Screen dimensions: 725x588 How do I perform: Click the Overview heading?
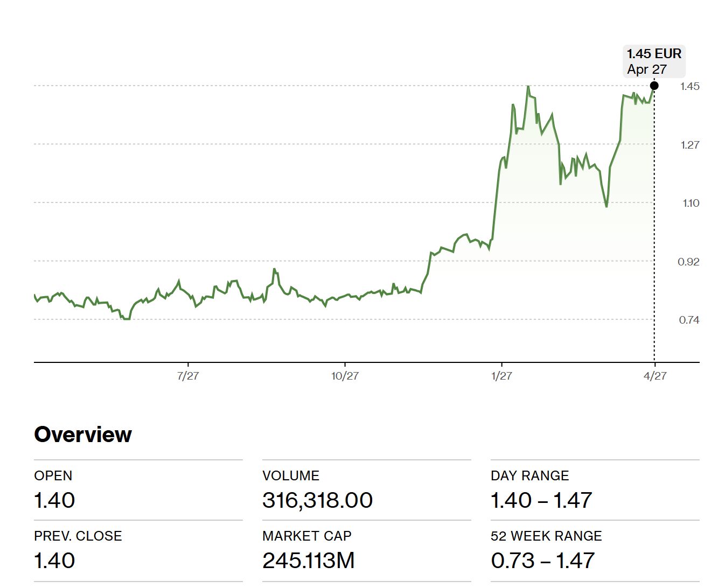coord(83,435)
